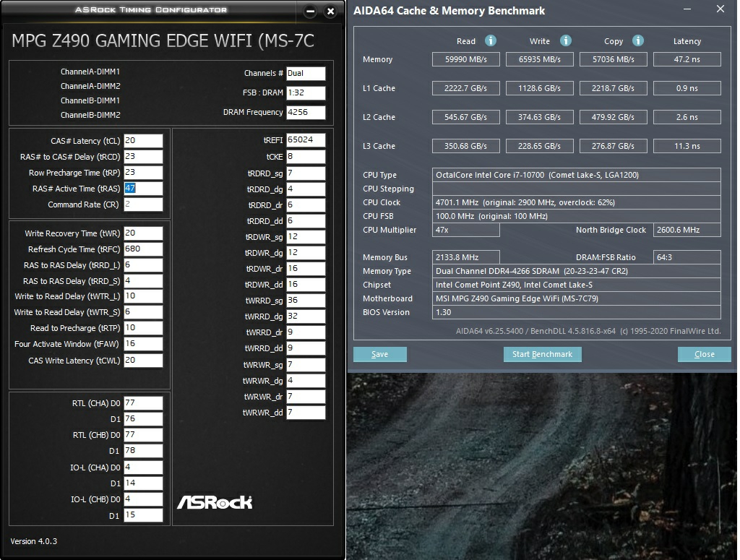Click the Memory Write result 65935 MB/s
Image resolution: width=740 pixels, height=560 pixels.
pyautogui.click(x=539, y=59)
